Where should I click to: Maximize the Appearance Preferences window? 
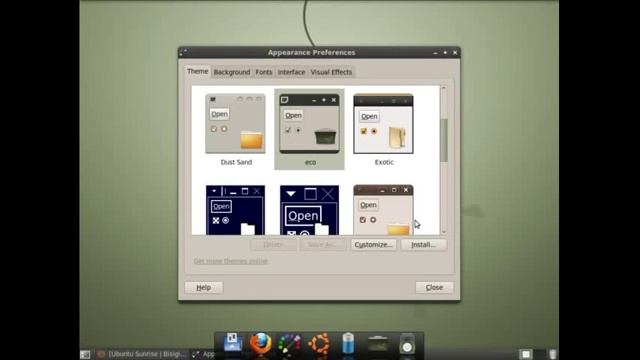tap(445, 53)
